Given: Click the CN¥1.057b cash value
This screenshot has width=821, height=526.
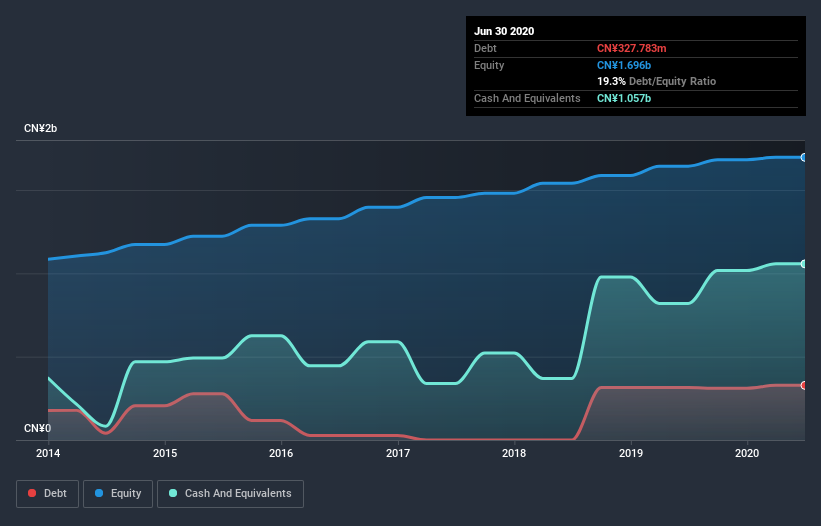Looking at the screenshot, I should click(624, 98).
